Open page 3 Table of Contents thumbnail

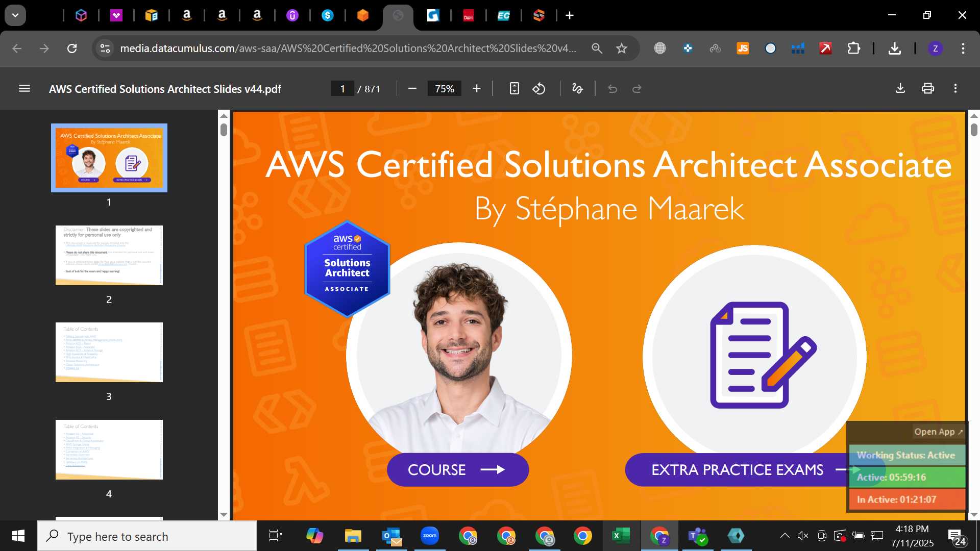[x=109, y=352]
